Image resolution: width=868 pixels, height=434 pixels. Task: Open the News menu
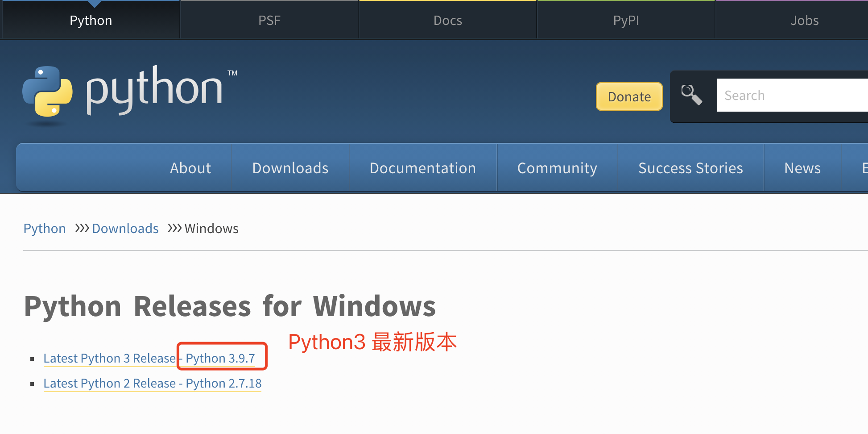tap(802, 168)
